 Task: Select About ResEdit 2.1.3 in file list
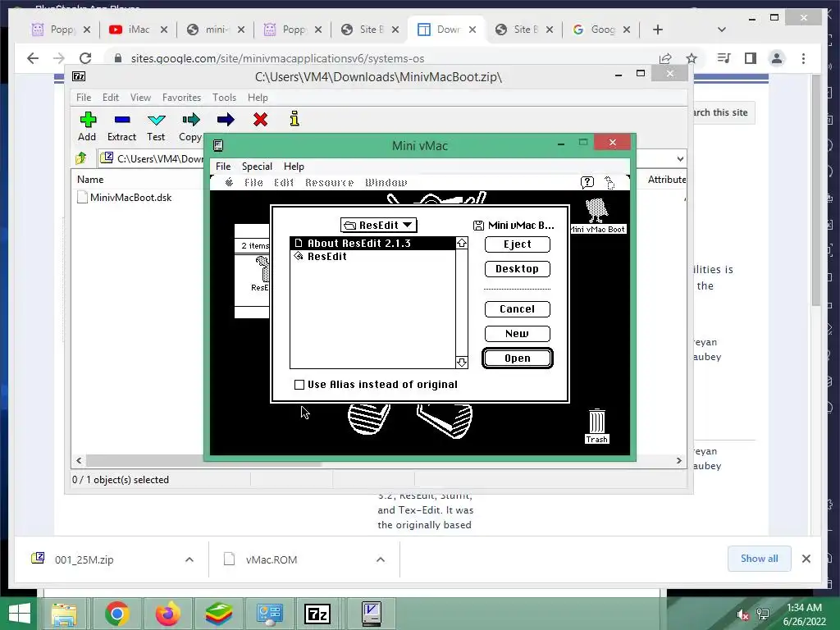[373, 243]
